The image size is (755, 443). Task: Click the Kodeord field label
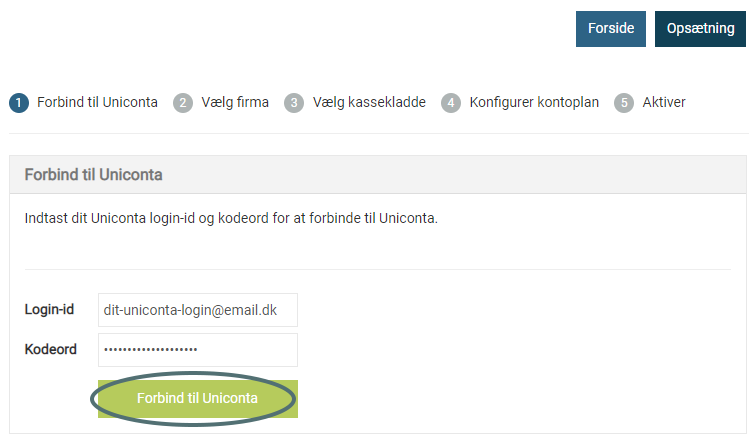coord(51,349)
